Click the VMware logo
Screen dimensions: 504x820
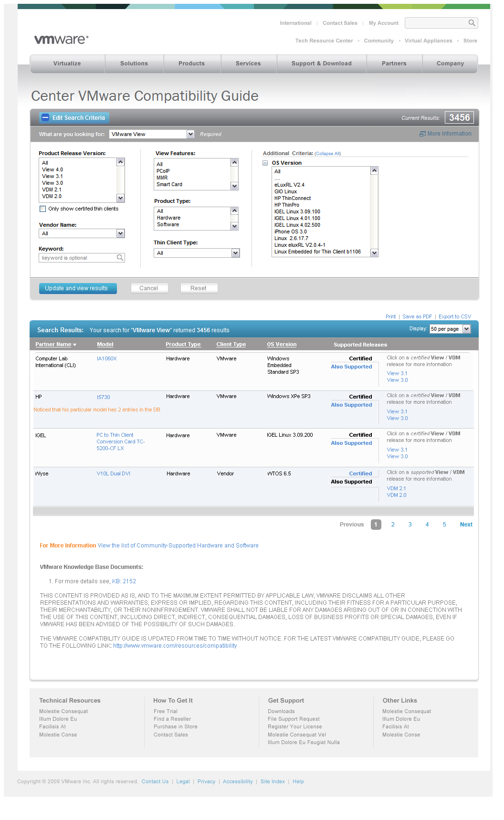point(61,40)
